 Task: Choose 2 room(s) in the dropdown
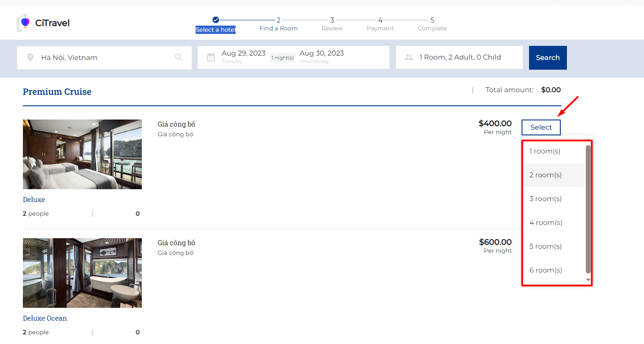[x=553, y=175]
